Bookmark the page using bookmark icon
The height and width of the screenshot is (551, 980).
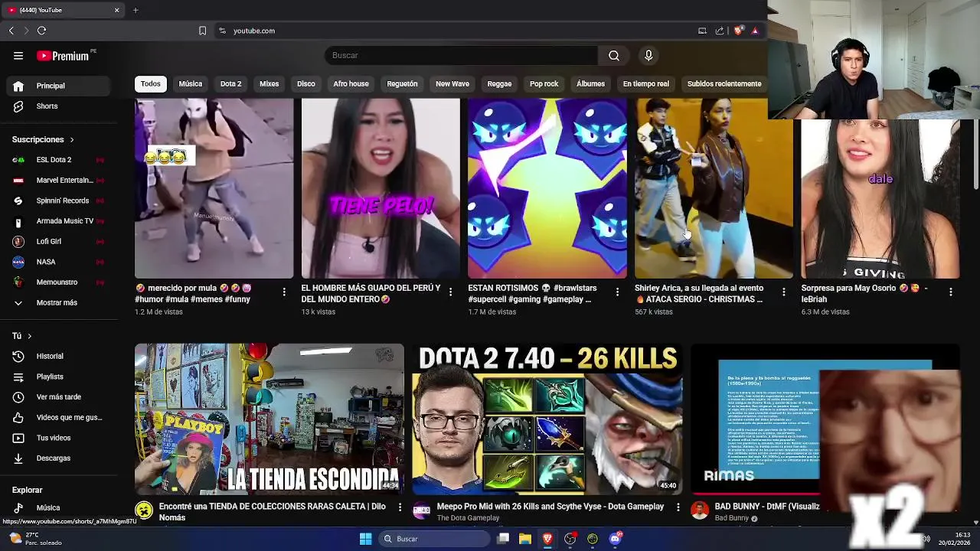pyautogui.click(x=202, y=31)
